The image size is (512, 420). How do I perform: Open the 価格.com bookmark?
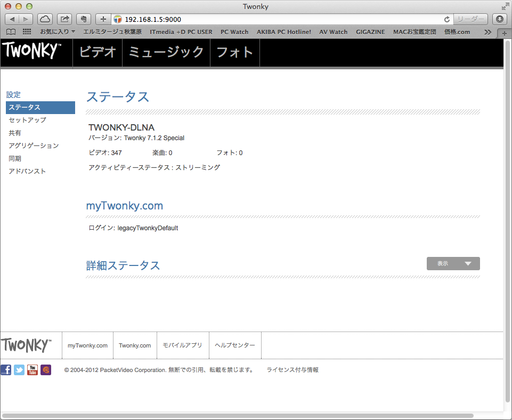(x=457, y=32)
